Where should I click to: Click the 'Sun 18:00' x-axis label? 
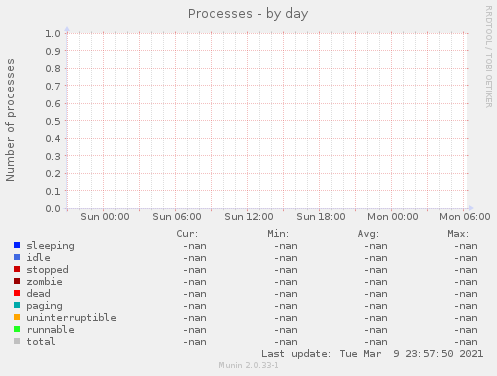pos(321,217)
